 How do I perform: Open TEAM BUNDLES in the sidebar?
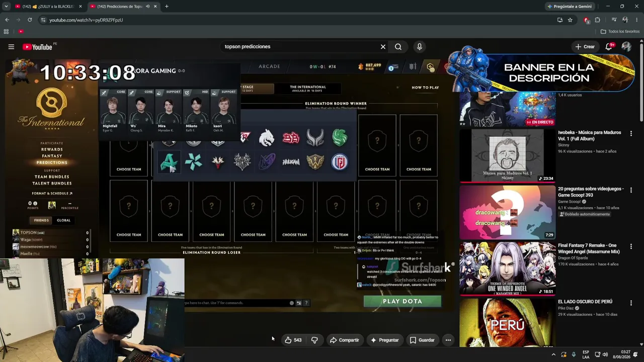point(52,177)
